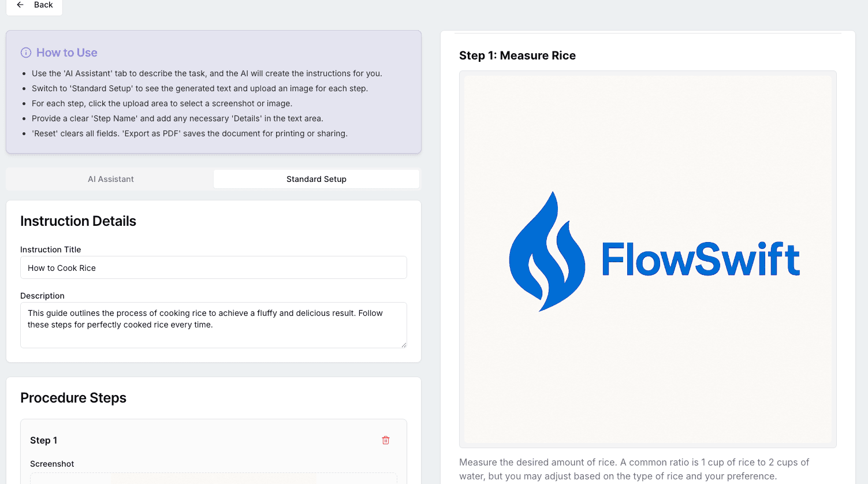Delete Step 1 with the trash icon
This screenshot has width=868, height=484.
point(386,440)
